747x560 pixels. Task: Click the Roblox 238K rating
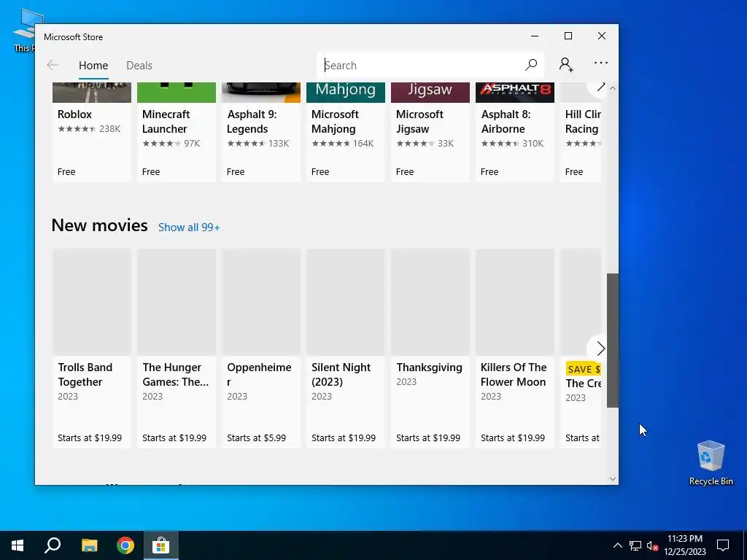pyautogui.click(x=89, y=128)
